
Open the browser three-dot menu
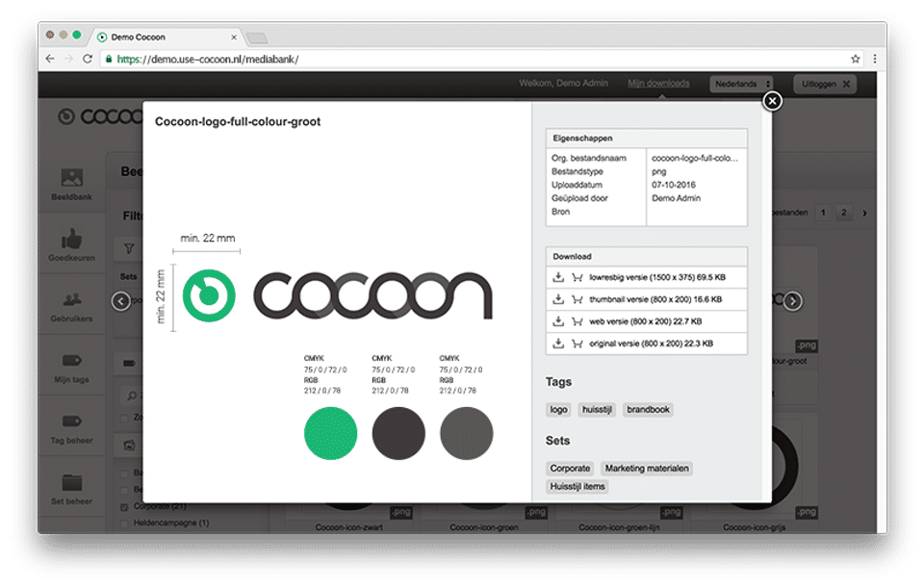[x=875, y=59]
